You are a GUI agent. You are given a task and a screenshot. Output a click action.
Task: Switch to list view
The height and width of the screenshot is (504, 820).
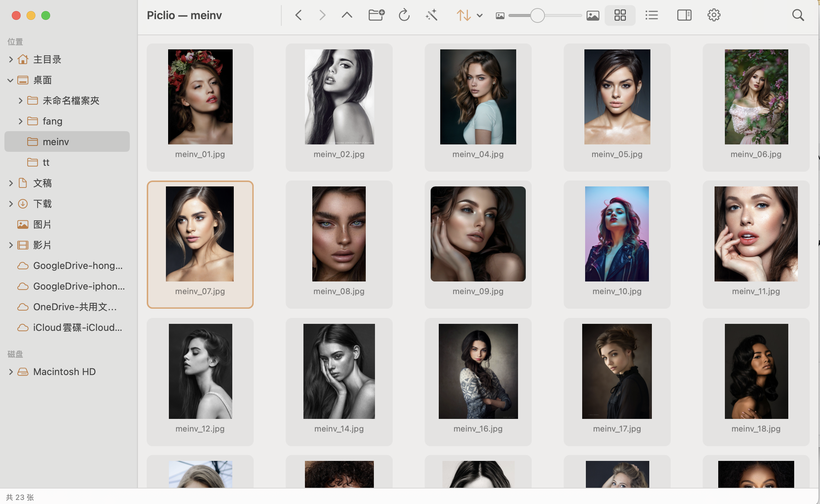pyautogui.click(x=652, y=15)
